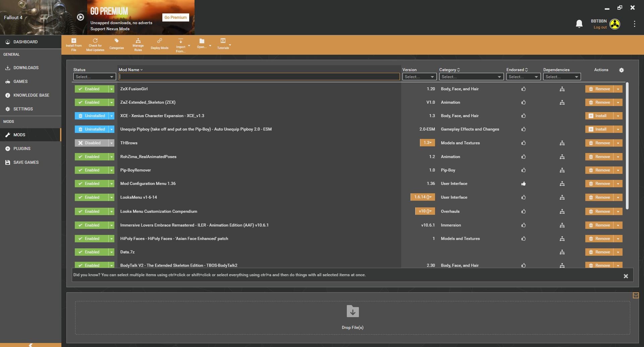
Task: Endorse the ZeX-FusionGirl mod
Action: click(x=524, y=89)
